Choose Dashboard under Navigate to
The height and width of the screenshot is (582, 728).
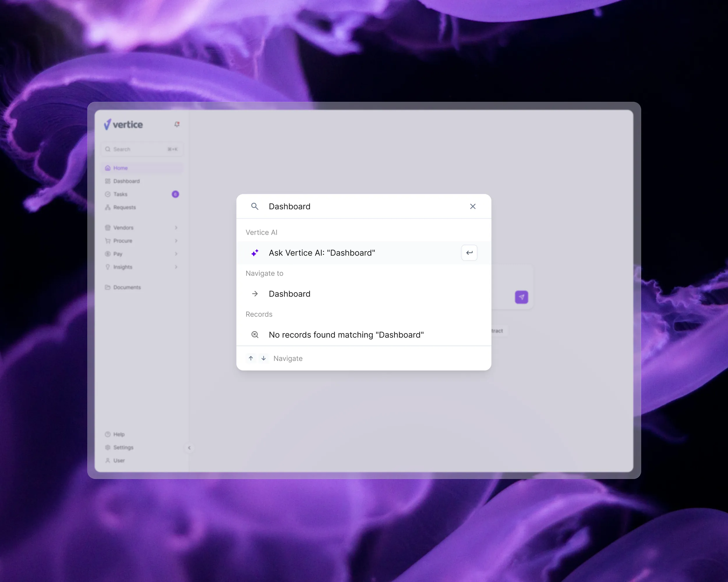[x=364, y=294]
